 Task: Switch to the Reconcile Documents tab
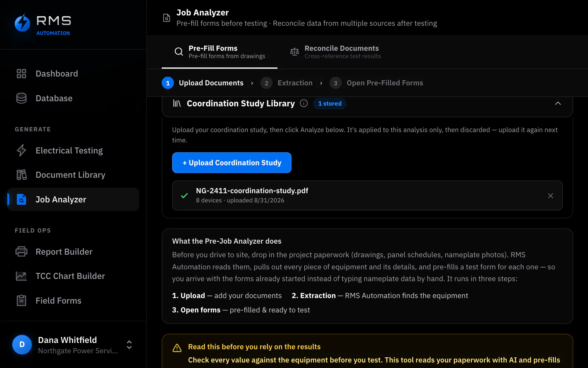tap(335, 52)
